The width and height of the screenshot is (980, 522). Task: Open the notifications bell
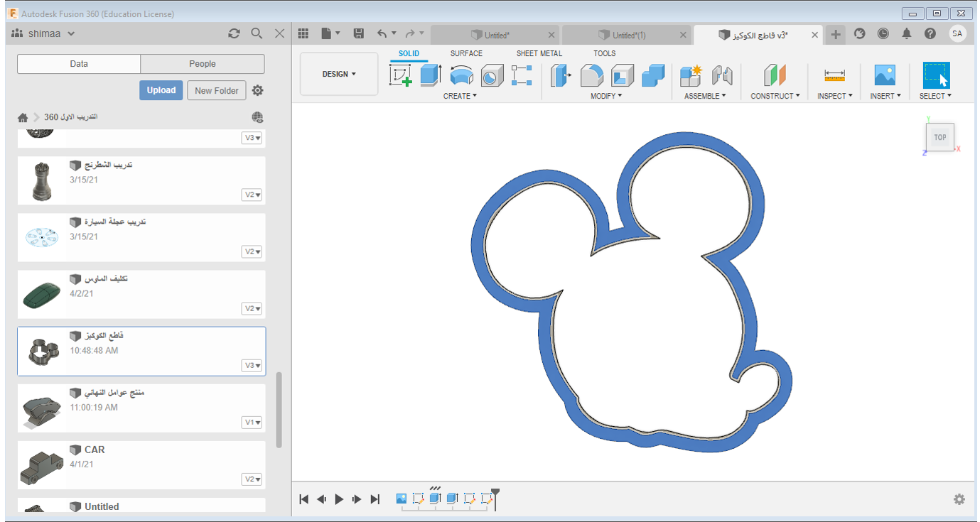tap(907, 33)
